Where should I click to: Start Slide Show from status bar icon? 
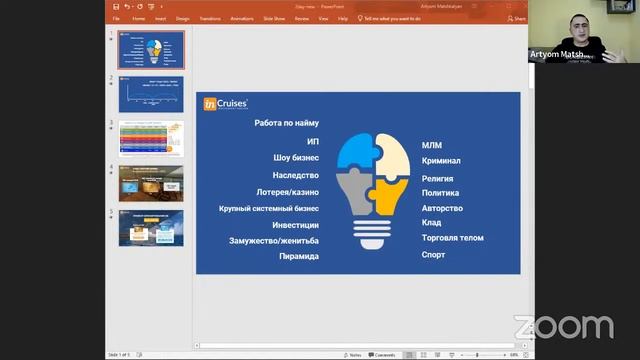point(451,355)
